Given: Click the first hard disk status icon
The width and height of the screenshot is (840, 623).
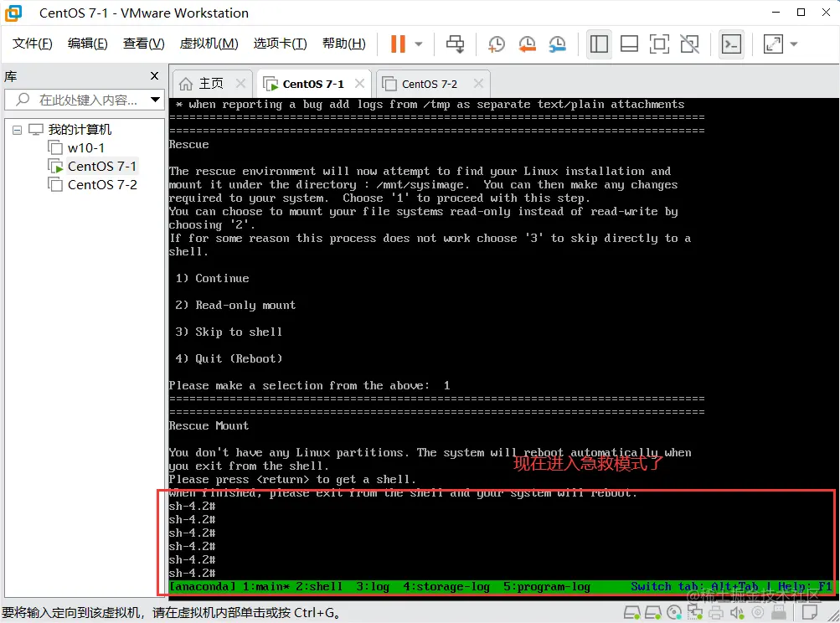Looking at the screenshot, I should 632,612.
